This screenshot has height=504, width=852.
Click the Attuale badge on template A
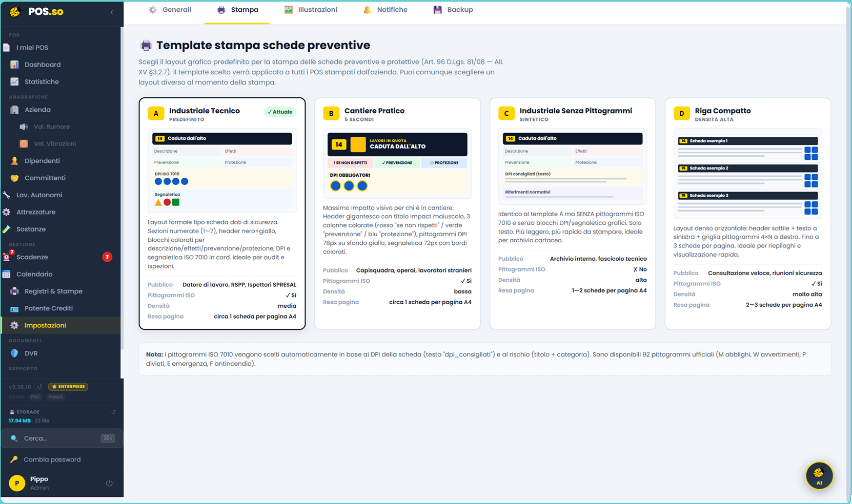point(280,112)
